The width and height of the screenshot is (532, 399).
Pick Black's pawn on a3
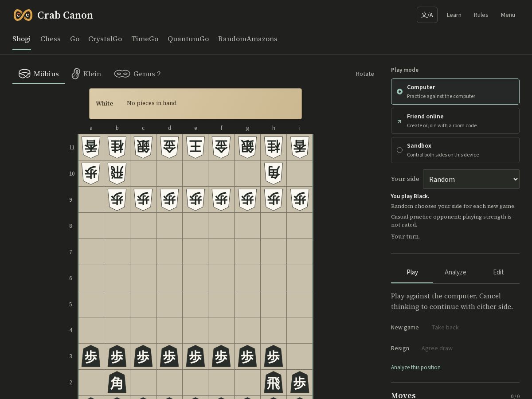[x=91, y=356]
